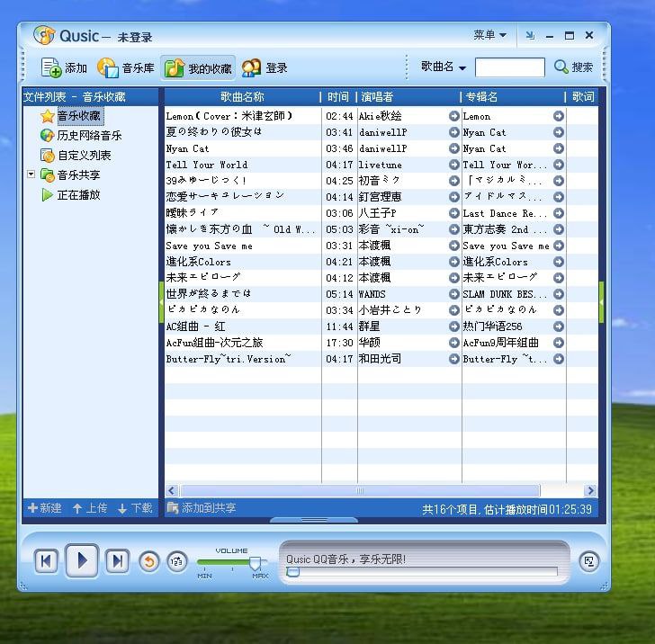
Task: Switch to mini mode icon in title bar
Action: (x=530, y=35)
